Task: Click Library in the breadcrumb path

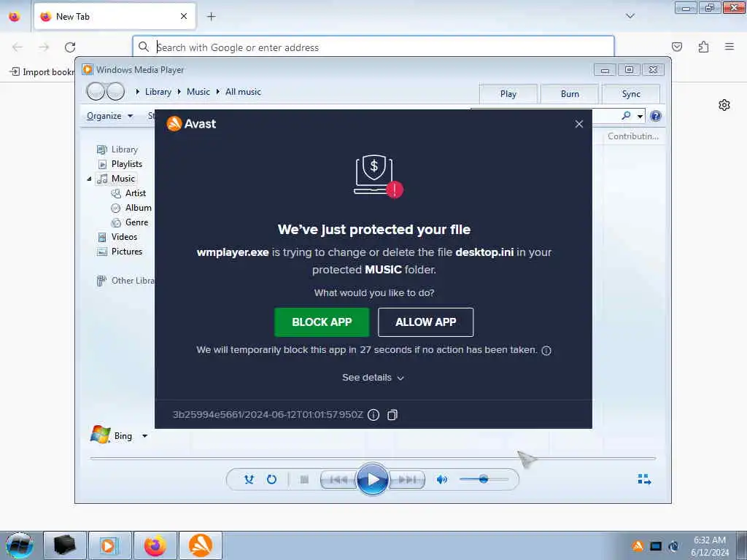Action: (158, 92)
